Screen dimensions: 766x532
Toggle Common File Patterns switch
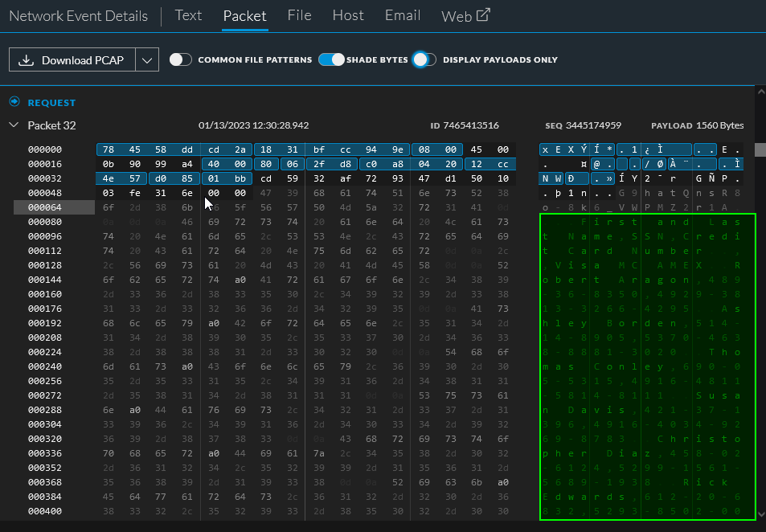(182, 59)
